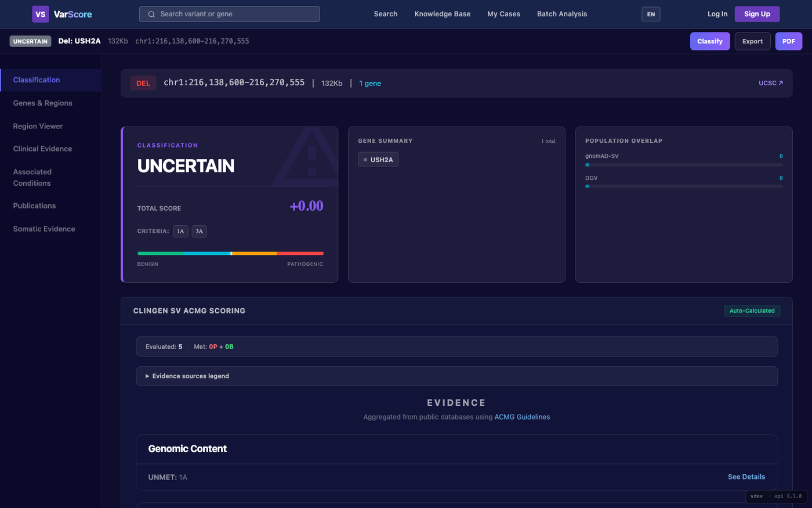This screenshot has width=812, height=508.
Task: Click the UNCERTAIN badge in the header
Action: (x=31, y=41)
